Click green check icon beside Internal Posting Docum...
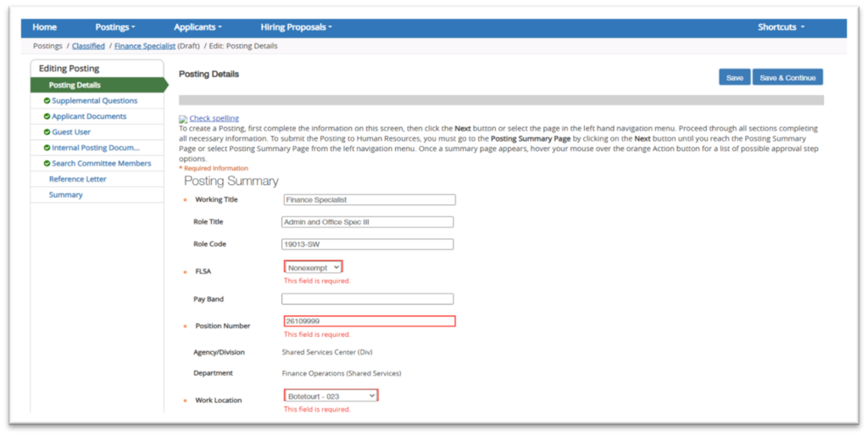The height and width of the screenshot is (436, 868). [47, 148]
